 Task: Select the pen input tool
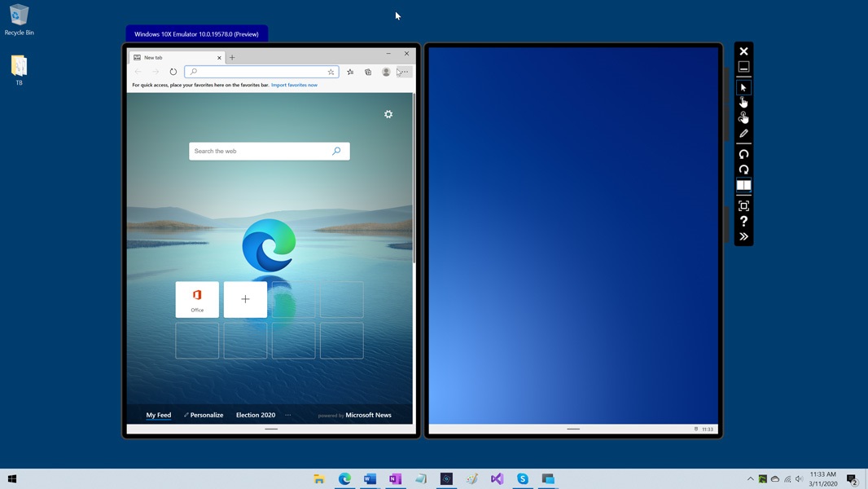coord(743,134)
